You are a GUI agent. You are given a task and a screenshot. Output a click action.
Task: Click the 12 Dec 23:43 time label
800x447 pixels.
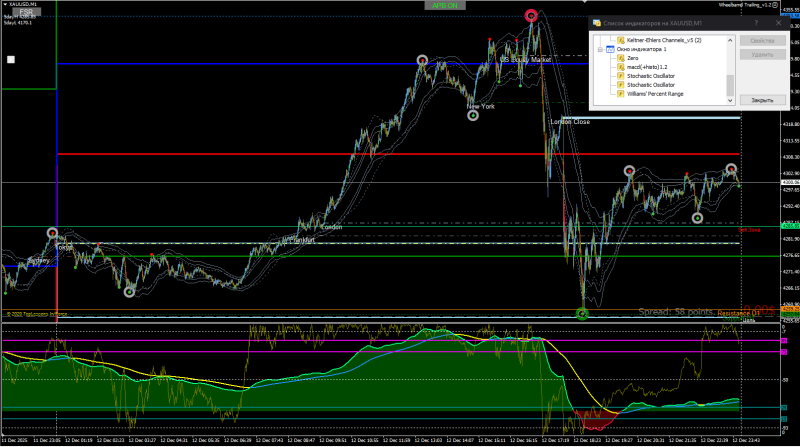click(x=746, y=440)
